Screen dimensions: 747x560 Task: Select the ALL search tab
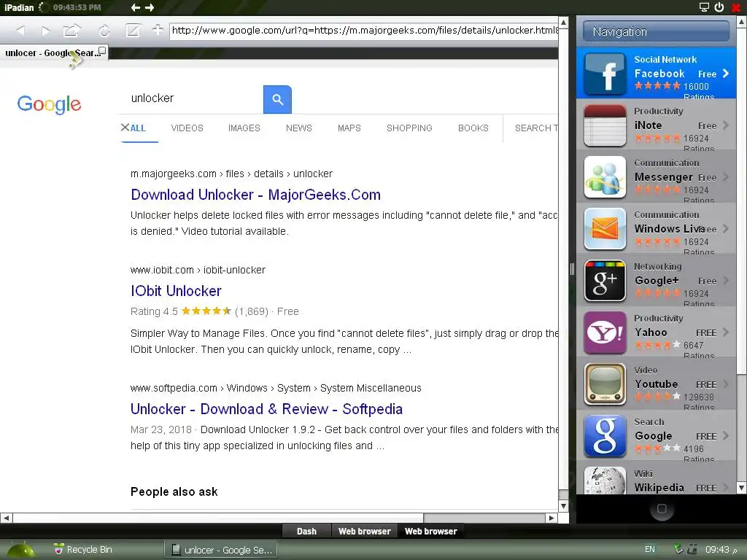tap(138, 128)
